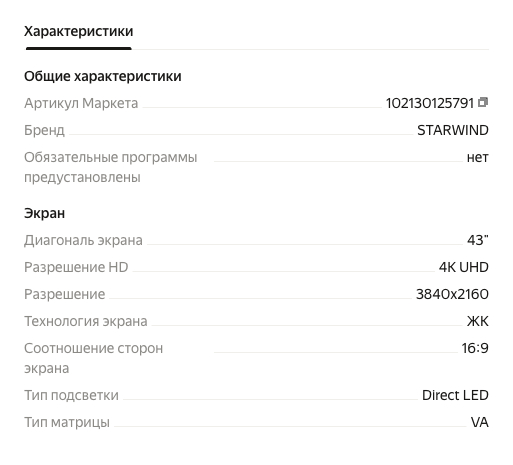Click the 4K UHD value

click(464, 267)
